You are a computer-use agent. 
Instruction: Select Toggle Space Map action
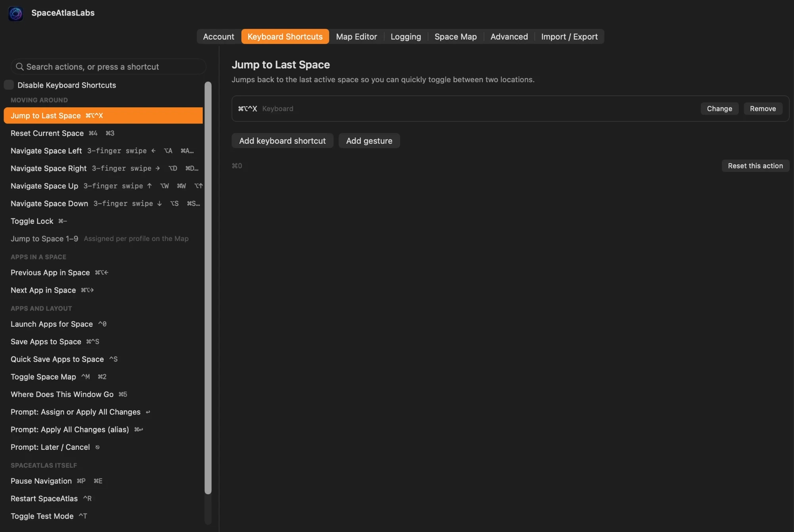[x=103, y=376]
